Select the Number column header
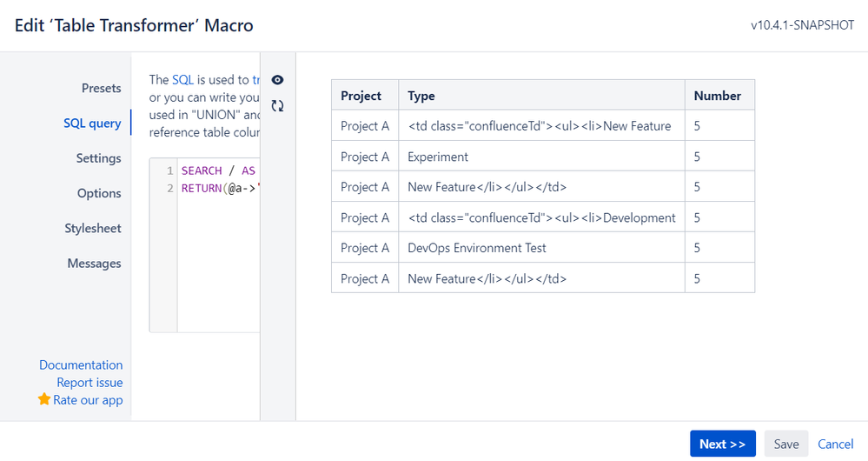 click(718, 96)
